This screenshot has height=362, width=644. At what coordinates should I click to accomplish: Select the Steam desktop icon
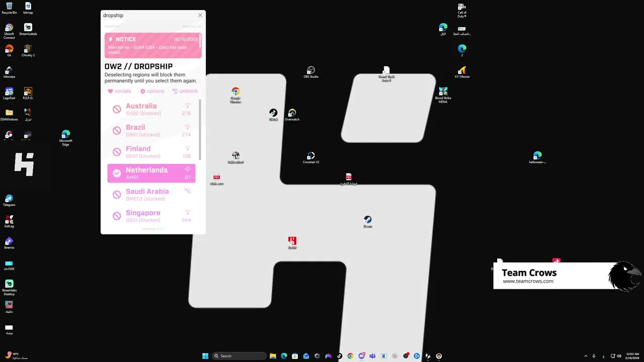coord(368,222)
